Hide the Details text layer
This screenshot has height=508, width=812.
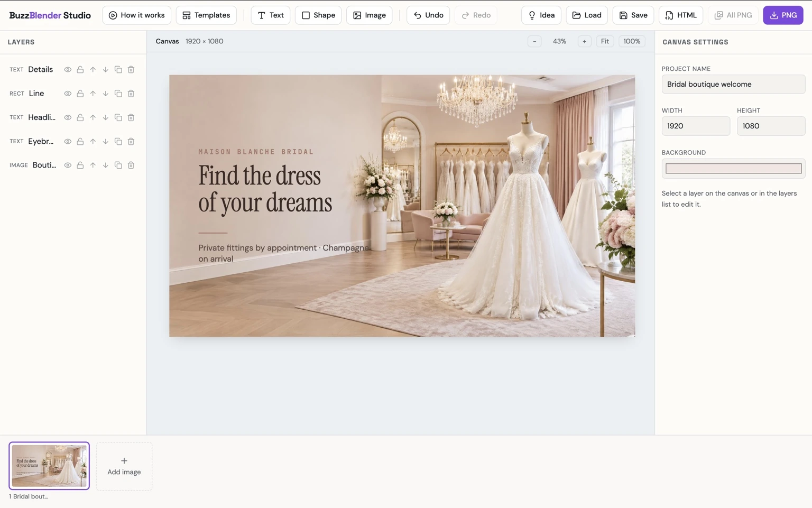coord(68,70)
